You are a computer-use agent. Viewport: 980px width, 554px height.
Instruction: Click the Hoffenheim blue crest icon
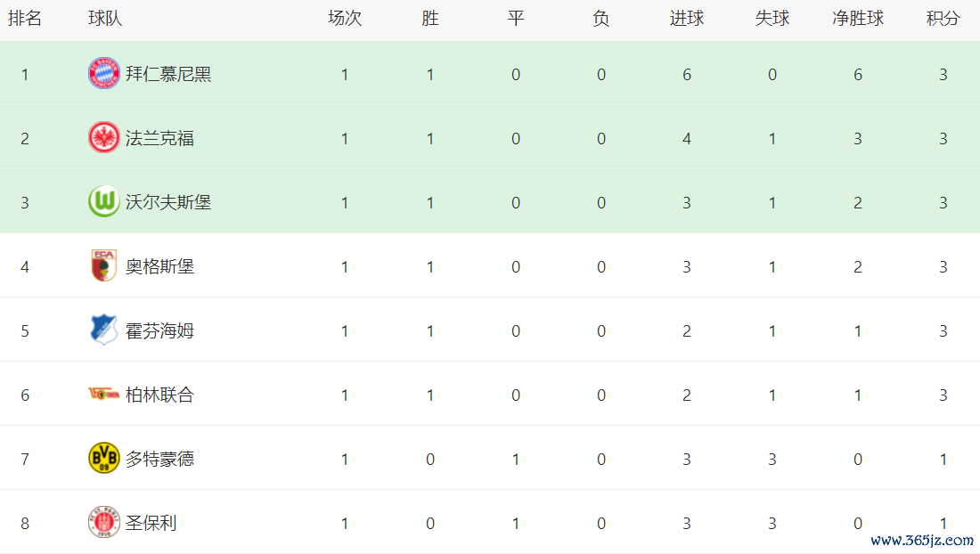[103, 330]
